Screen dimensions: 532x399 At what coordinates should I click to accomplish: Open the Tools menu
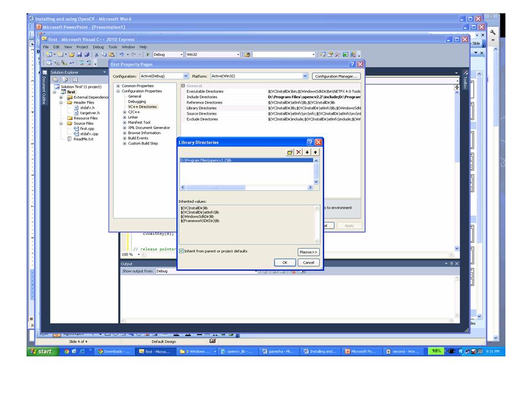click(112, 47)
